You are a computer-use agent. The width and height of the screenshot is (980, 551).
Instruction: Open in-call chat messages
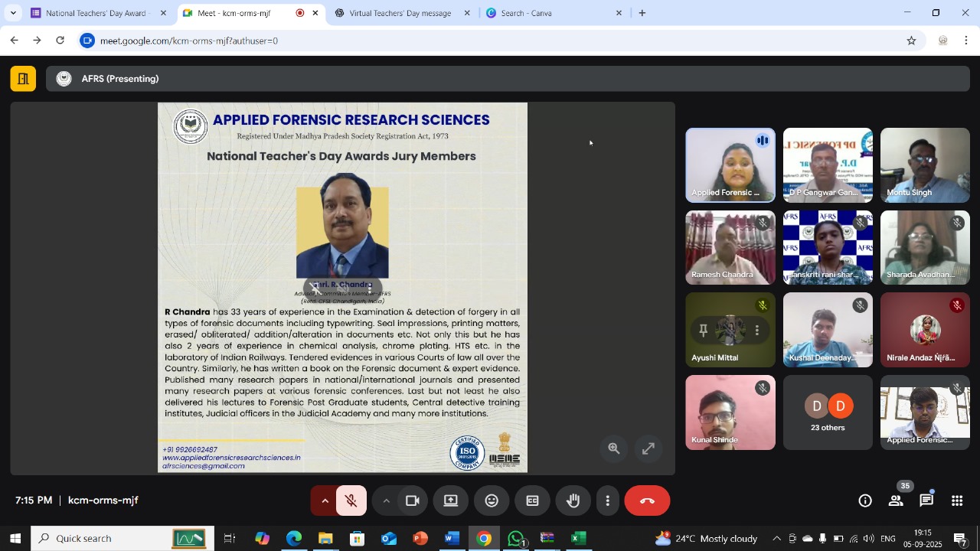pyautogui.click(x=926, y=500)
